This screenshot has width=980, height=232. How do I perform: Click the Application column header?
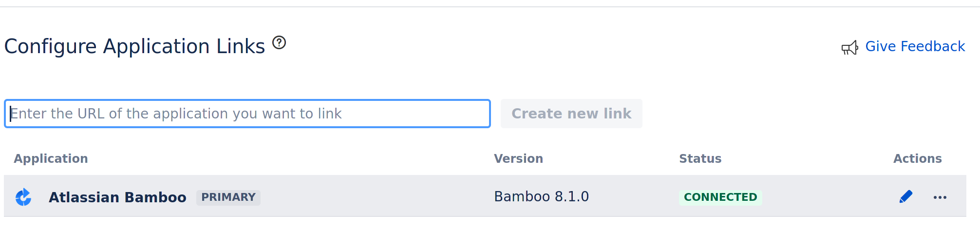click(51, 158)
